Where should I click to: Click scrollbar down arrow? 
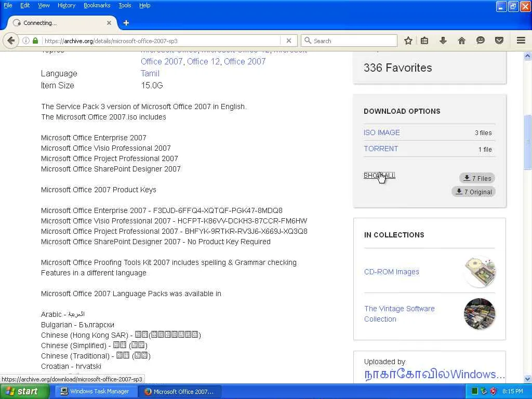click(528, 379)
